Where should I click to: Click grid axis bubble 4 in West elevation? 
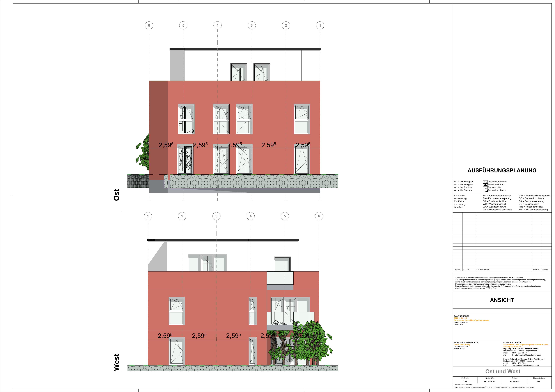point(251,216)
